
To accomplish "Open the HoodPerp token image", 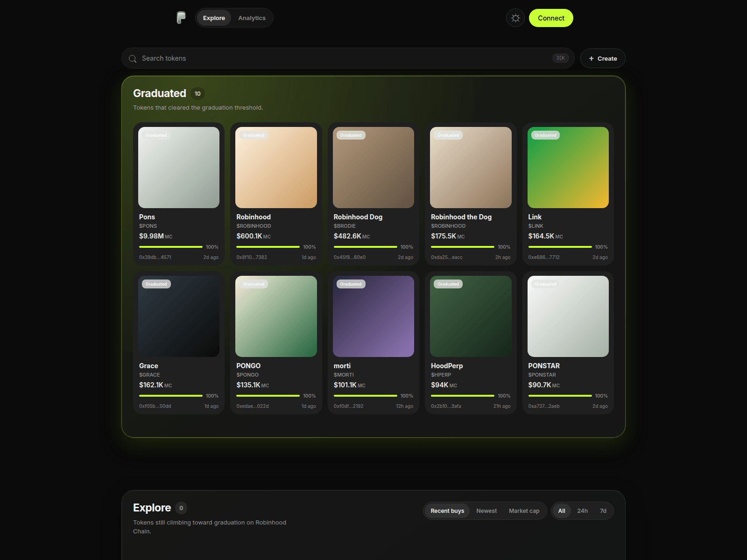I will pyautogui.click(x=471, y=316).
